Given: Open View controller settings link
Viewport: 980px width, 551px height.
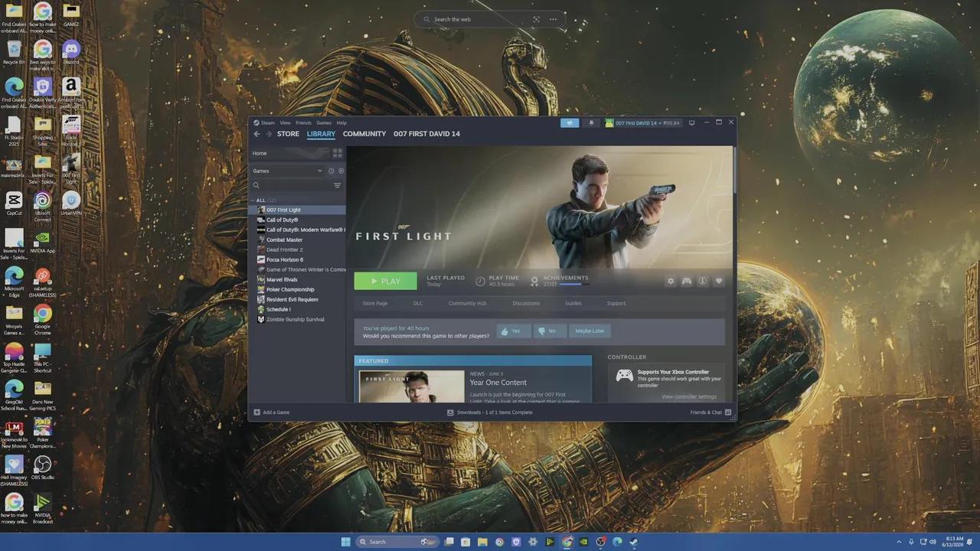Looking at the screenshot, I should click(689, 396).
